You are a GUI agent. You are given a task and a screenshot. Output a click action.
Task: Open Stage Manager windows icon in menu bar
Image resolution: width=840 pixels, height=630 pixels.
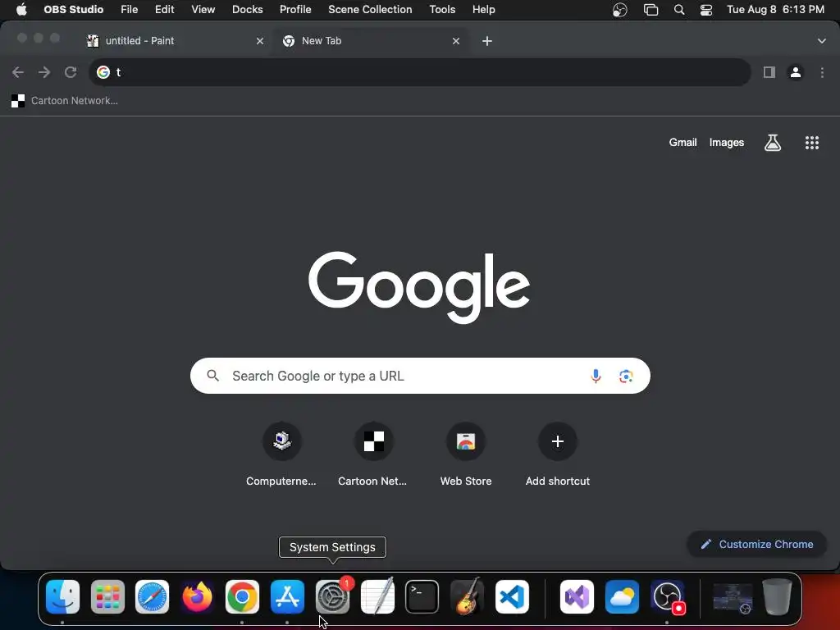(x=651, y=10)
